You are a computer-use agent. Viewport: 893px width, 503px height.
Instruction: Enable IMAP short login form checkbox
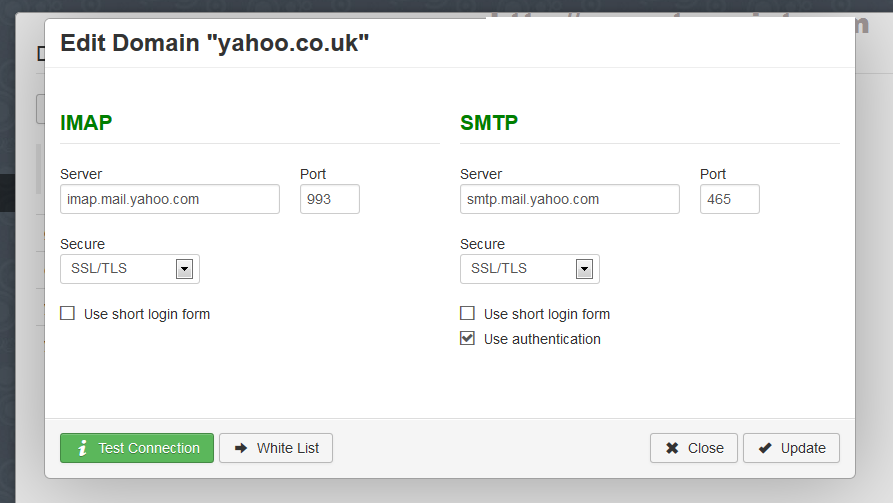click(x=68, y=314)
